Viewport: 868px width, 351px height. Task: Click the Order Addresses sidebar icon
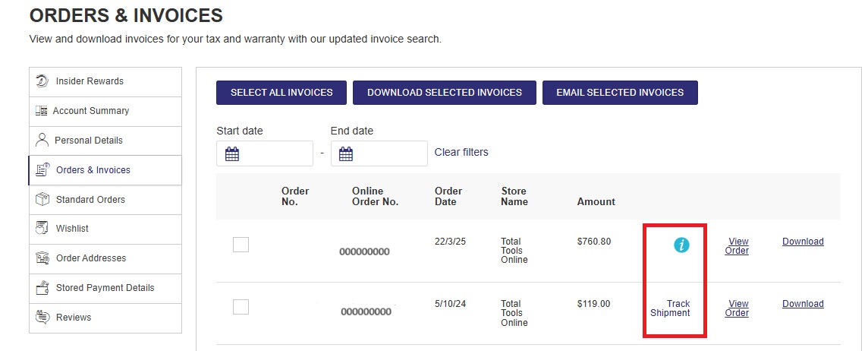tap(42, 258)
